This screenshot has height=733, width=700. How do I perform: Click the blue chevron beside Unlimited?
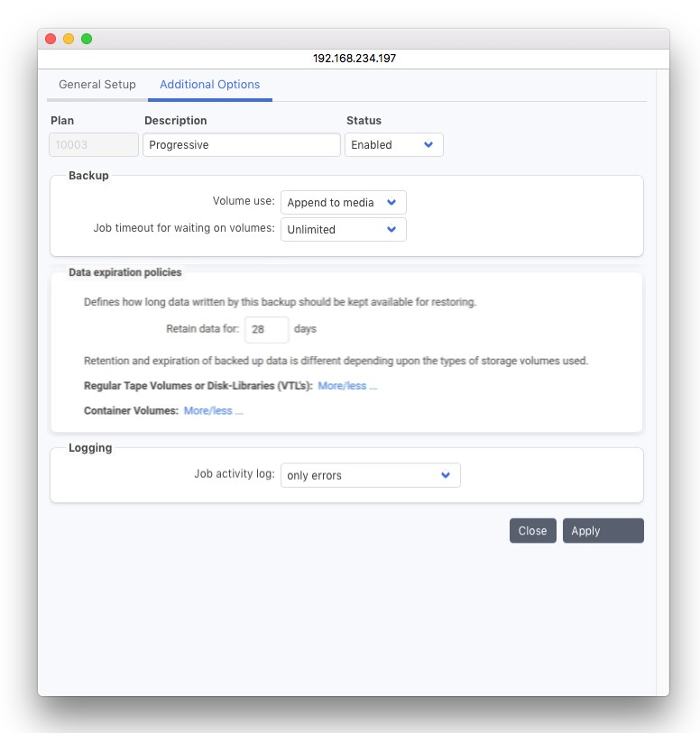(x=391, y=230)
